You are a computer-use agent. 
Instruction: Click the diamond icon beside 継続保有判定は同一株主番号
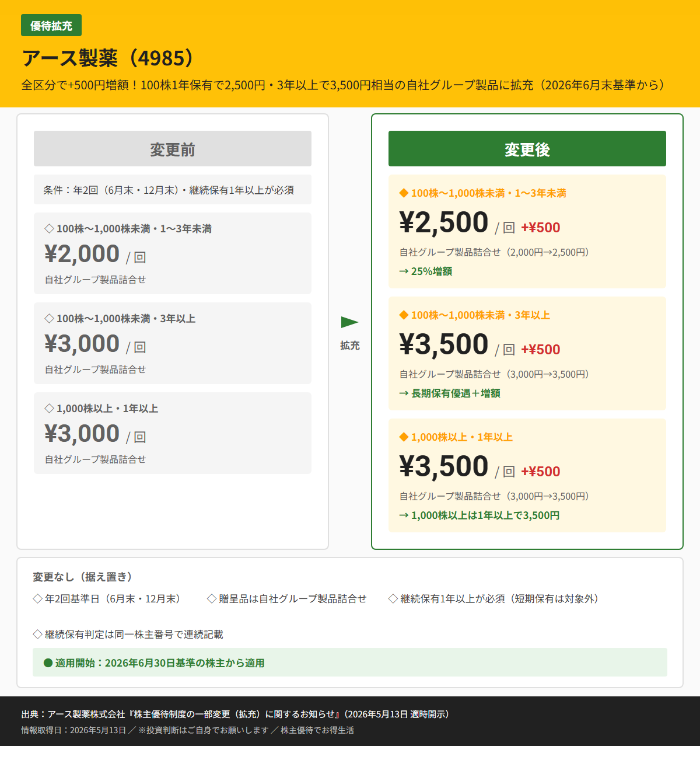coord(38,635)
